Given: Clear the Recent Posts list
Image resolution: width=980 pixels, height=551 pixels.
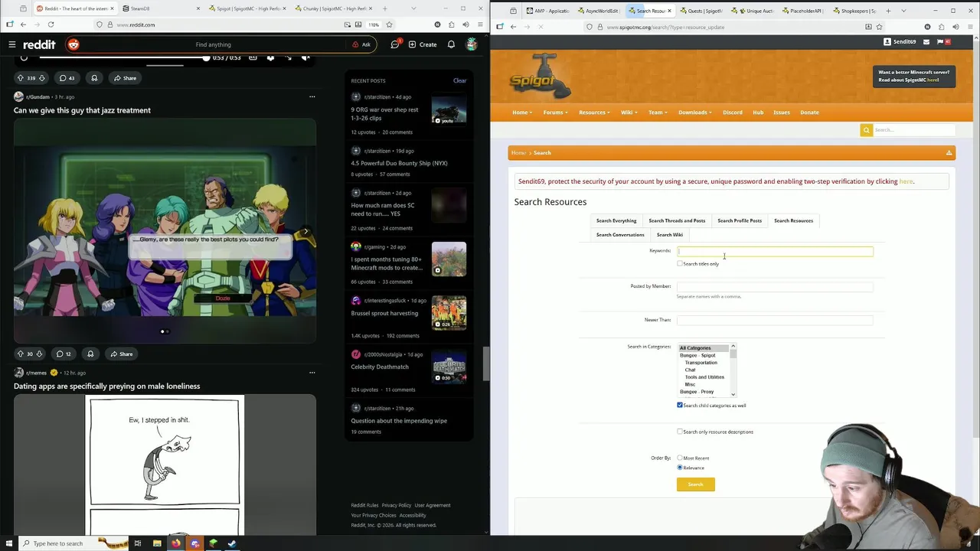Looking at the screenshot, I should tap(459, 80).
